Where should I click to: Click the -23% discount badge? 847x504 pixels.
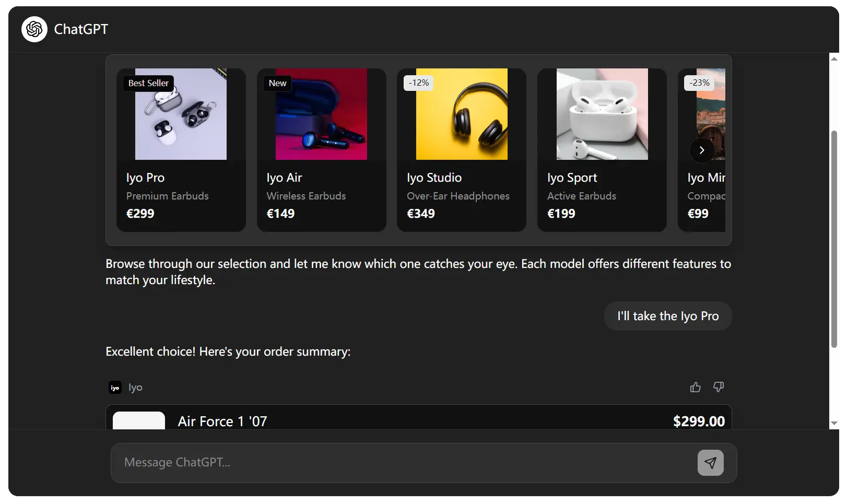[699, 83]
